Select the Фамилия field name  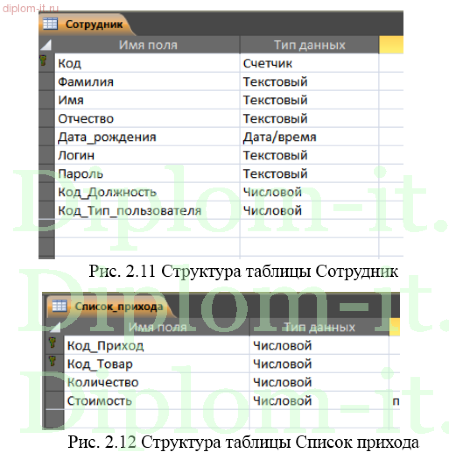coord(147,81)
